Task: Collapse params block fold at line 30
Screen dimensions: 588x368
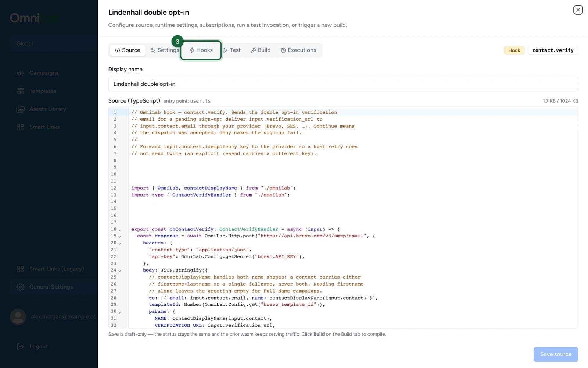Action: (x=119, y=312)
